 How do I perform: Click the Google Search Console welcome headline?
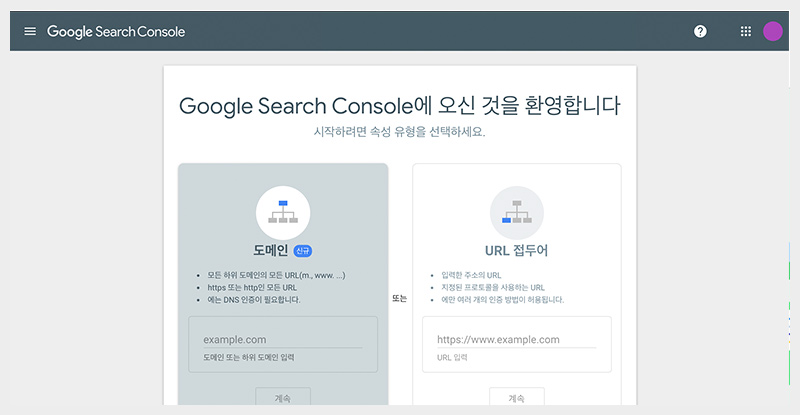click(x=399, y=105)
